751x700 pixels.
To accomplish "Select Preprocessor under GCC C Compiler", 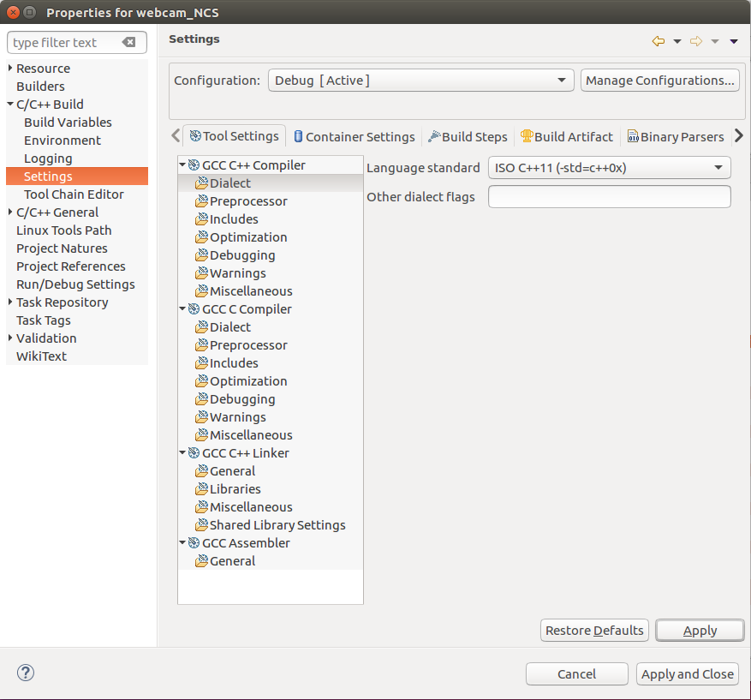I will tap(248, 345).
